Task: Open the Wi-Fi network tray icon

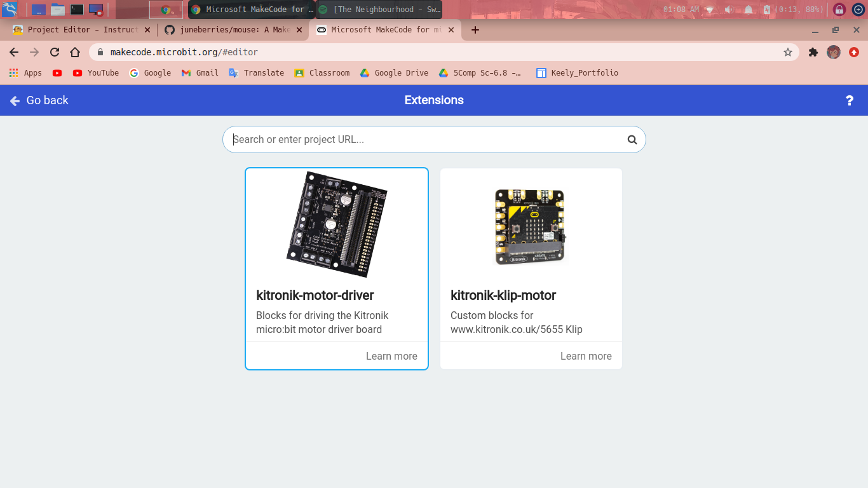Action: click(x=710, y=10)
